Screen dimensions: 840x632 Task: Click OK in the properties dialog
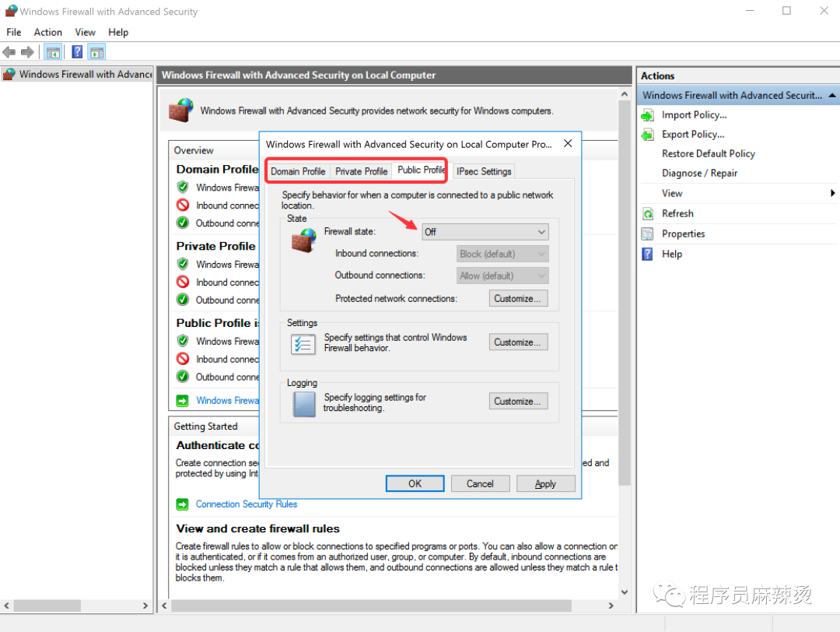coord(415,483)
